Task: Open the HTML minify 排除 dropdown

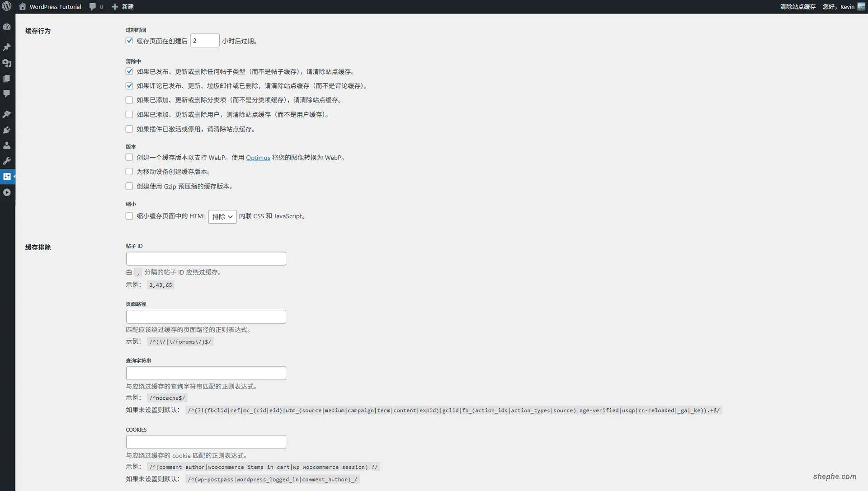Action: tap(222, 216)
